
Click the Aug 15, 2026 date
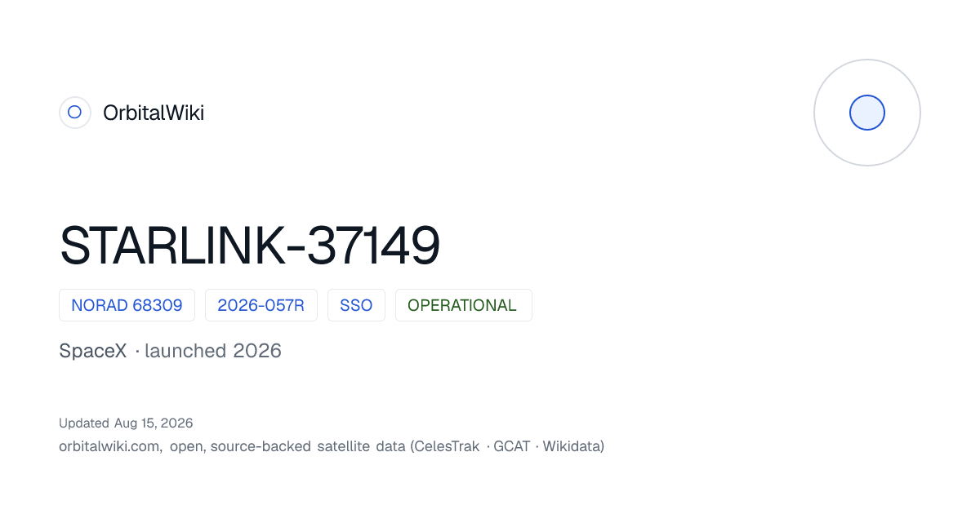pos(154,423)
